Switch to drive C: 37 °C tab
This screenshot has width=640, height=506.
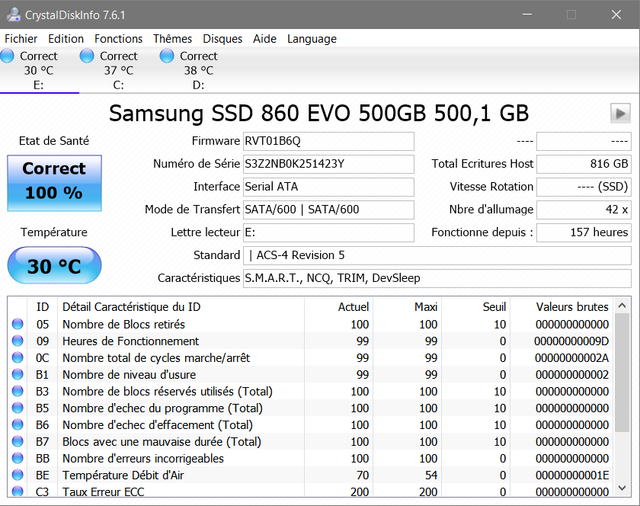pyautogui.click(x=118, y=70)
